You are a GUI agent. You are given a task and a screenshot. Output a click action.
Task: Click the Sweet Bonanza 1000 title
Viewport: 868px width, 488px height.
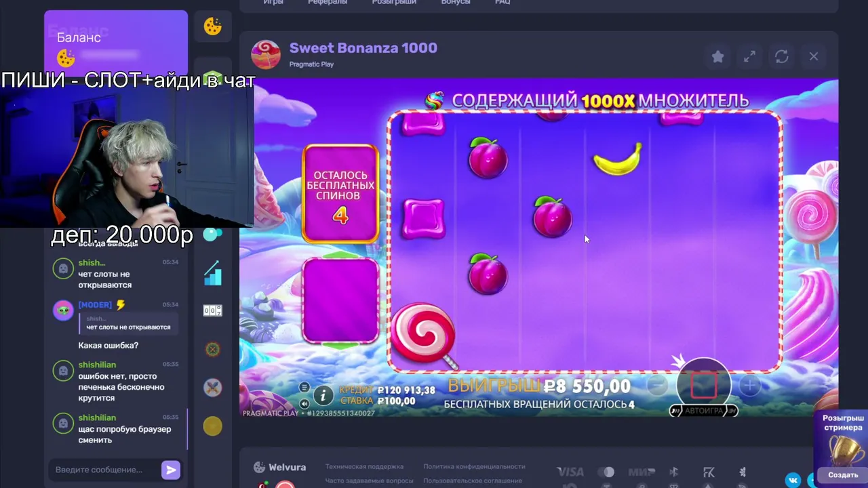tap(363, 48)
